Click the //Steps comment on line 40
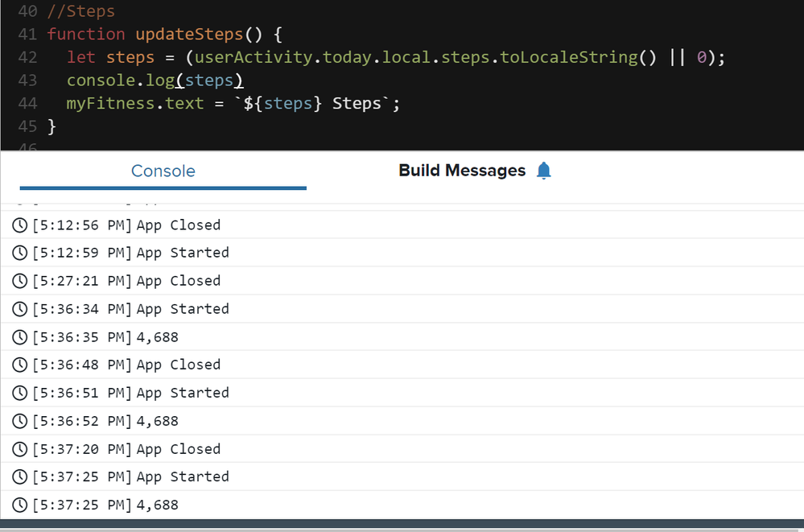The image size is (804, 532). [x=80, y=11]
